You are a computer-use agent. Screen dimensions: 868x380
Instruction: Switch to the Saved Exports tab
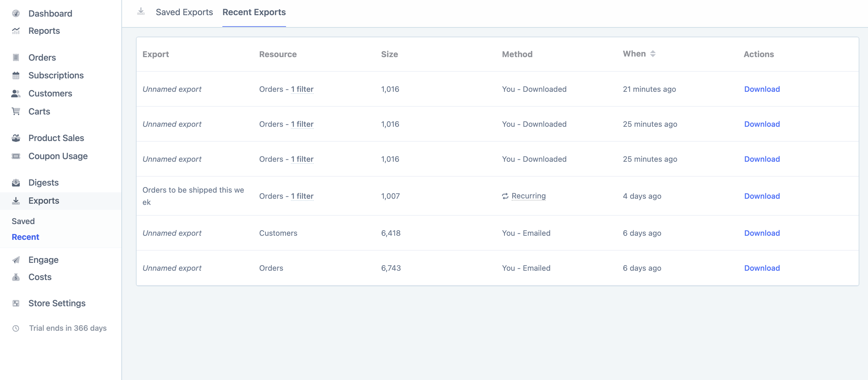coord(184,12)
